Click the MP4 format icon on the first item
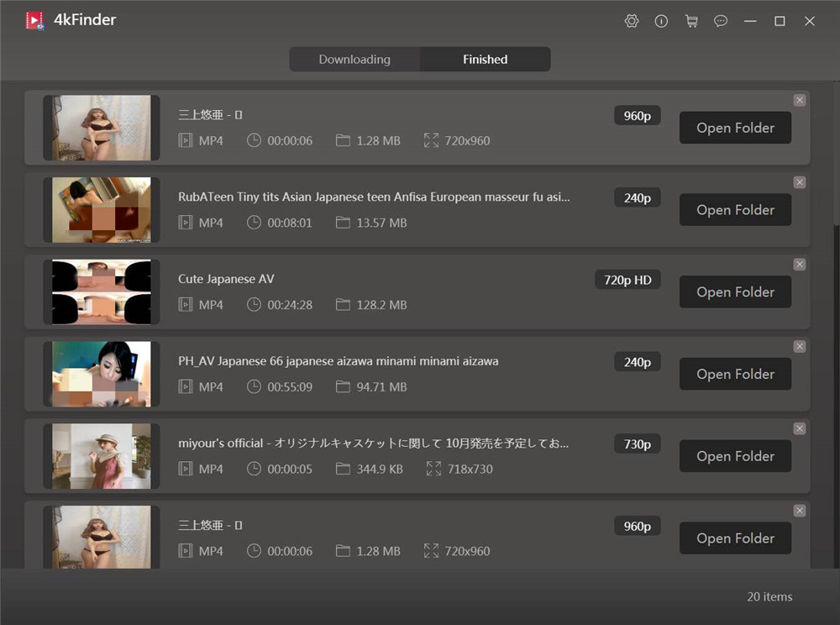 click(x=185, y=140)
